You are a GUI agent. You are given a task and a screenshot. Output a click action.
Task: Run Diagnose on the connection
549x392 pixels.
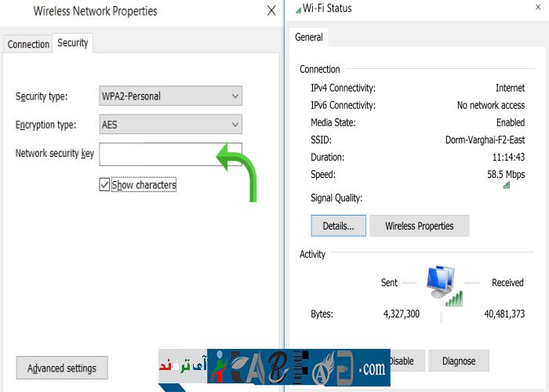(x=458, y=361)
